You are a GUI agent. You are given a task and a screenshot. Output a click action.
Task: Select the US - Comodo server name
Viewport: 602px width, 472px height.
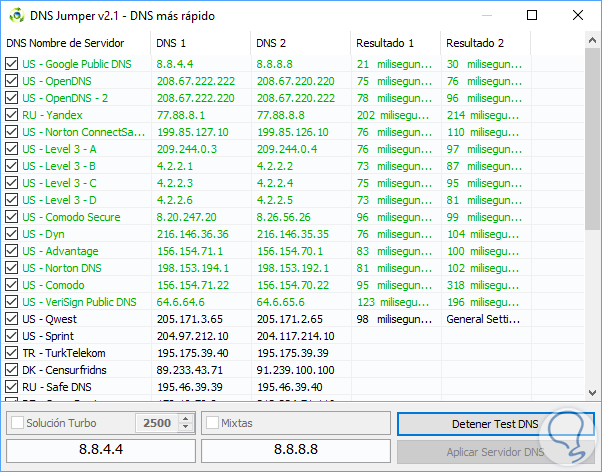tap(53, 285)
